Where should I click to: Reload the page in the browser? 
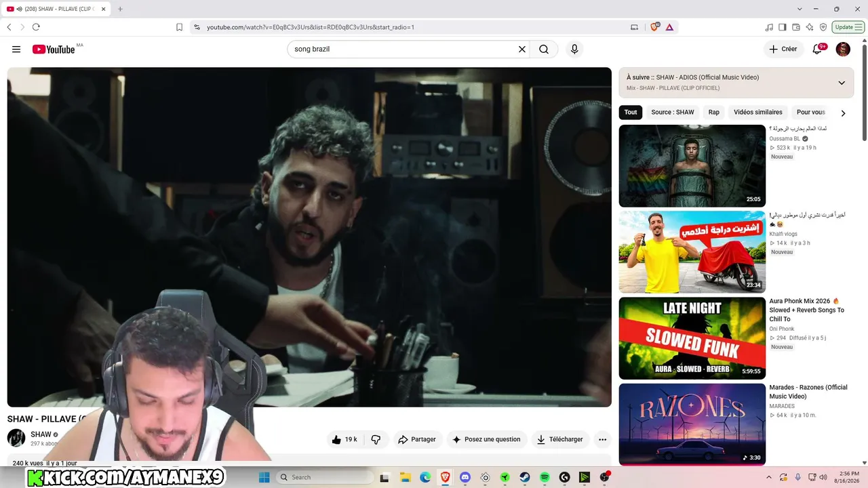(x=36, y=27)
